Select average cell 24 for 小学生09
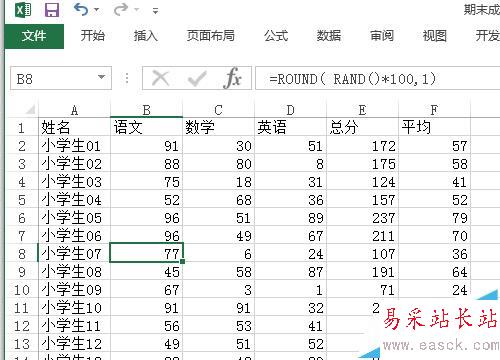Image resolution: width=500 pixels, height=360 pixels. [434, 289]
